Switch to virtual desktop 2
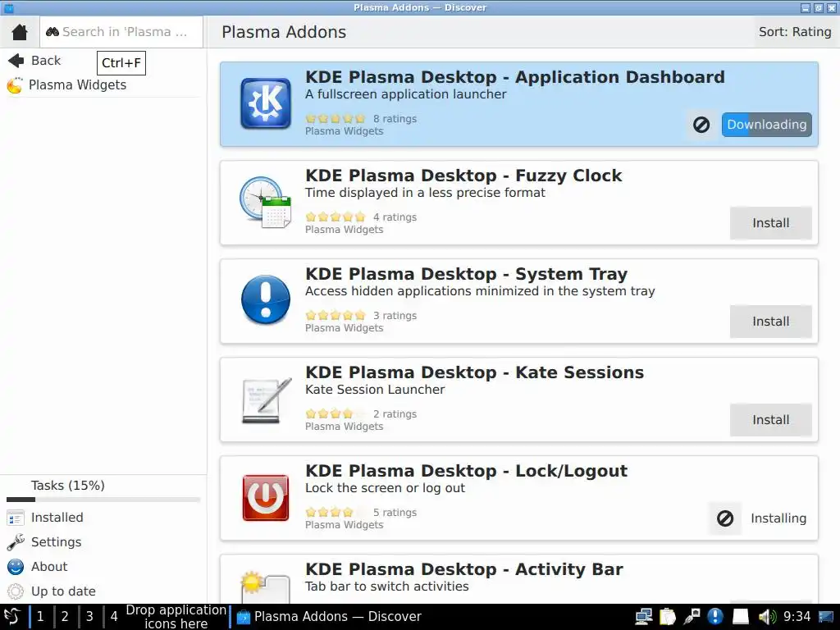Image resolution: width=840 pixels, height=630 pixels. (x=65, y=617)
